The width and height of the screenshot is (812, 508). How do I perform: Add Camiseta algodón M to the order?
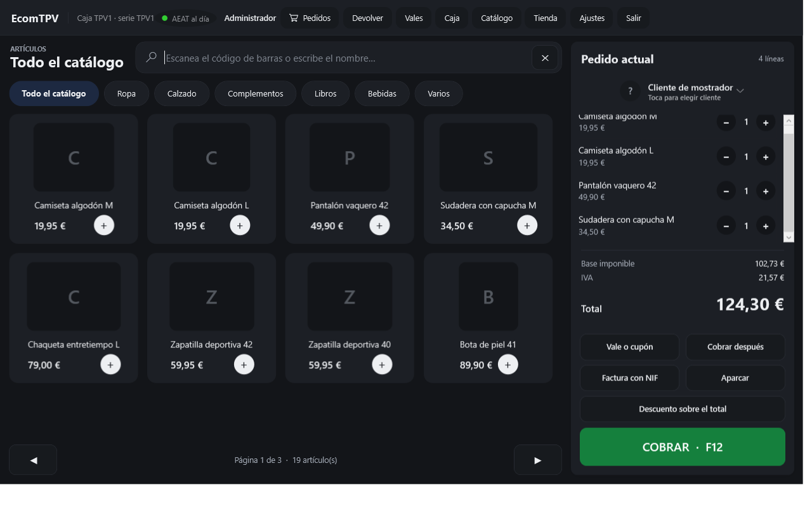pos(104,225)
